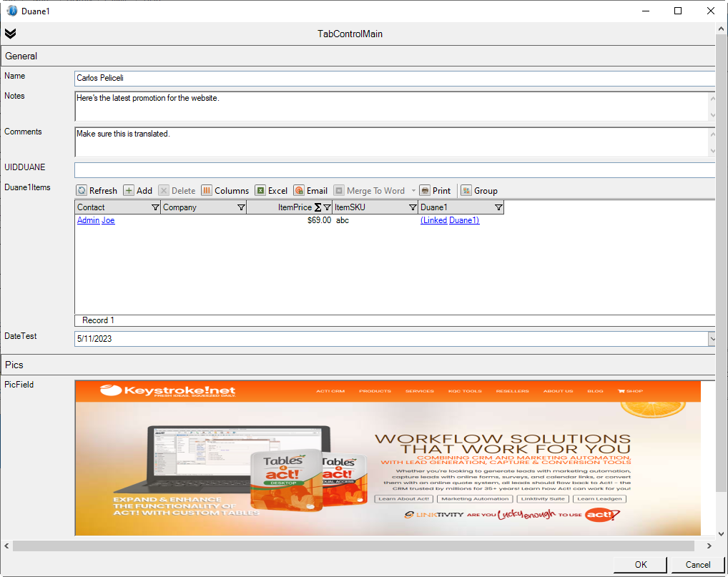Select the Pics section header

point(358,365)
